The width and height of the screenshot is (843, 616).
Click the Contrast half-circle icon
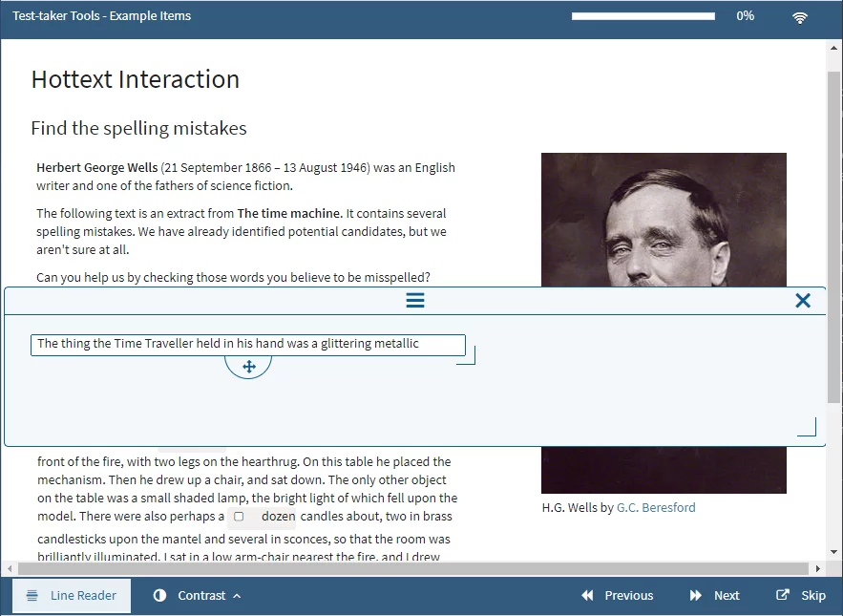pyautogui.click(x=160, y=595)
